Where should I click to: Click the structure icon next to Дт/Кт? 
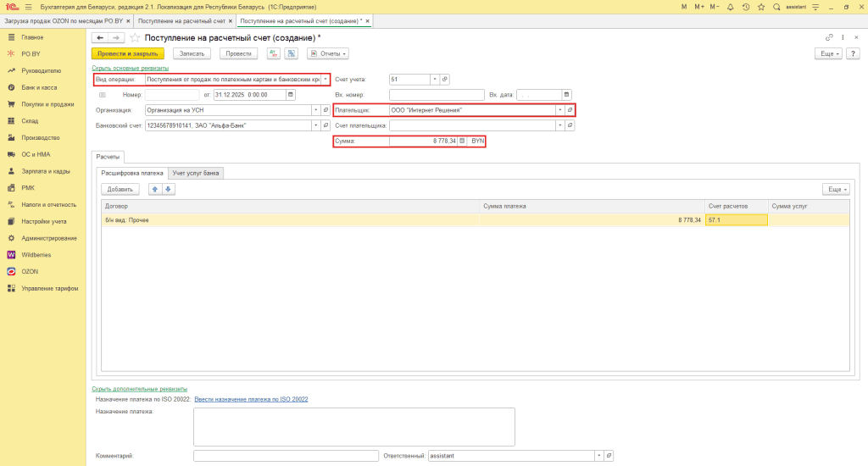292,53
